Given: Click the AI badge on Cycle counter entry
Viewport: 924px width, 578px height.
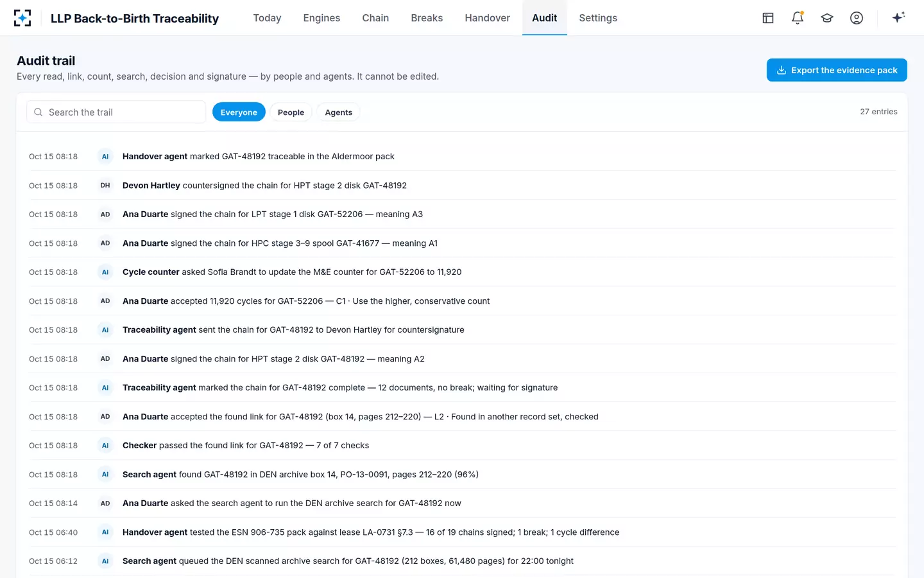Looking at the screenshot, I should 105,272.
